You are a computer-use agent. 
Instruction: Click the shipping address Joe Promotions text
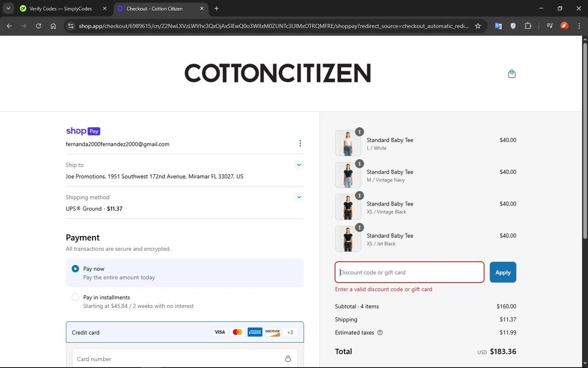coord(154,177)
